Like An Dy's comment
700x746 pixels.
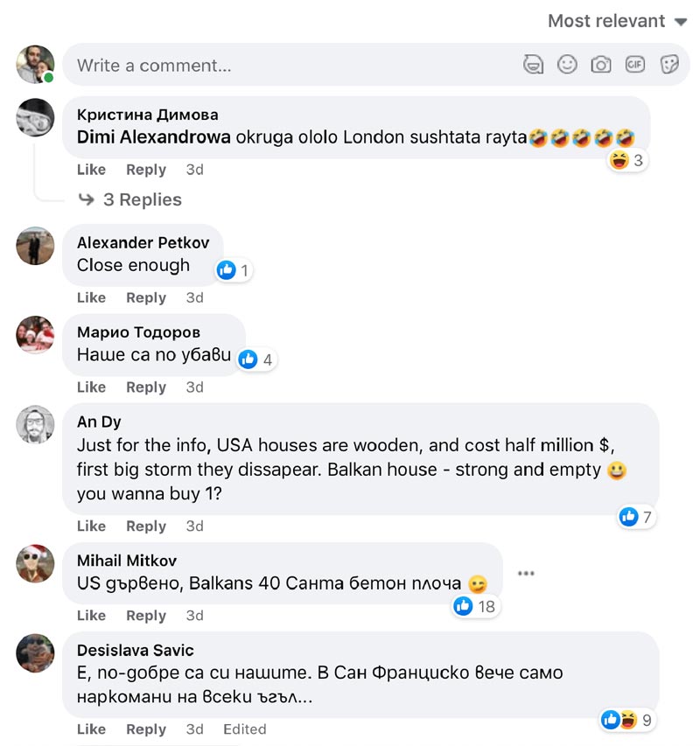(x=91, y=526)
